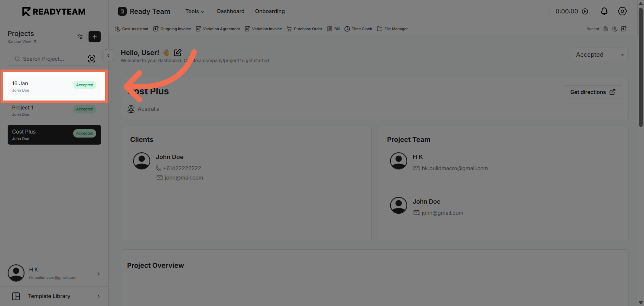Screen dimensions: 644x306
Task: Switch to the Onboarding tab
Action: [x=270, y=11]
